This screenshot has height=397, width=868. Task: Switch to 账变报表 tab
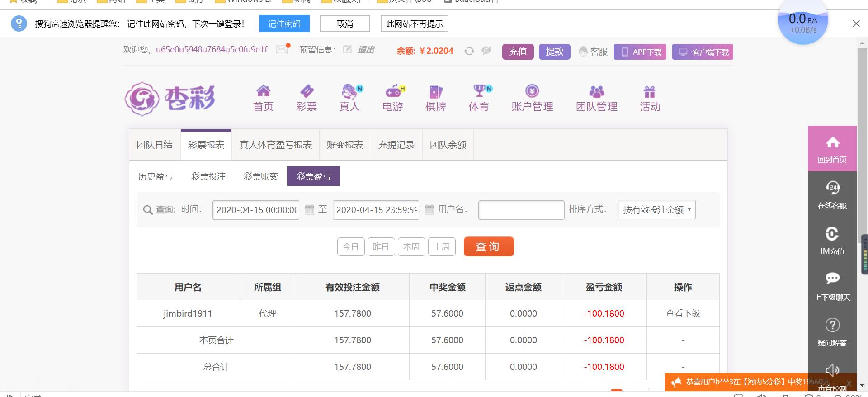click(345, 145)
